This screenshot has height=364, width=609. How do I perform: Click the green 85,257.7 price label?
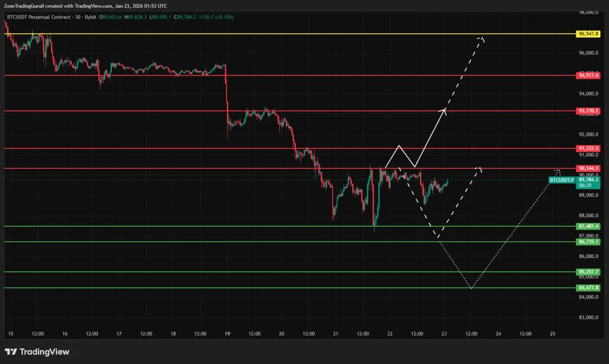click(x=588, y=272)
